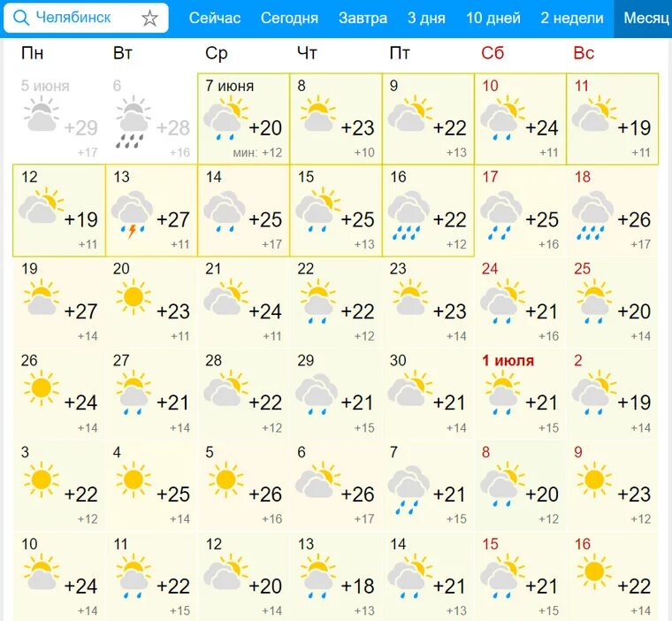Click heavy rain icon on June 16
The width and height of the screenshot is (672, 621).
(409, 215)
